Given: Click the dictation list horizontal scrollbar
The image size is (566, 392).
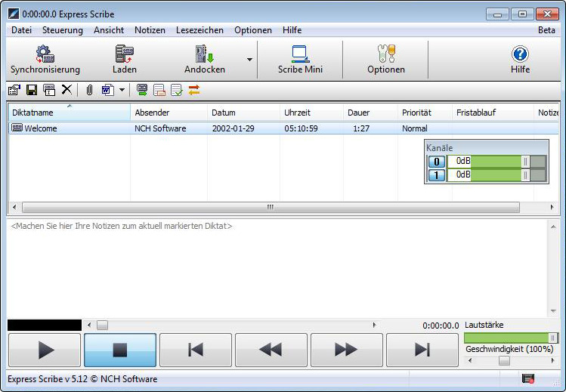Looking at the screenshot, I should pyautogui.click(x=271, y=207).
